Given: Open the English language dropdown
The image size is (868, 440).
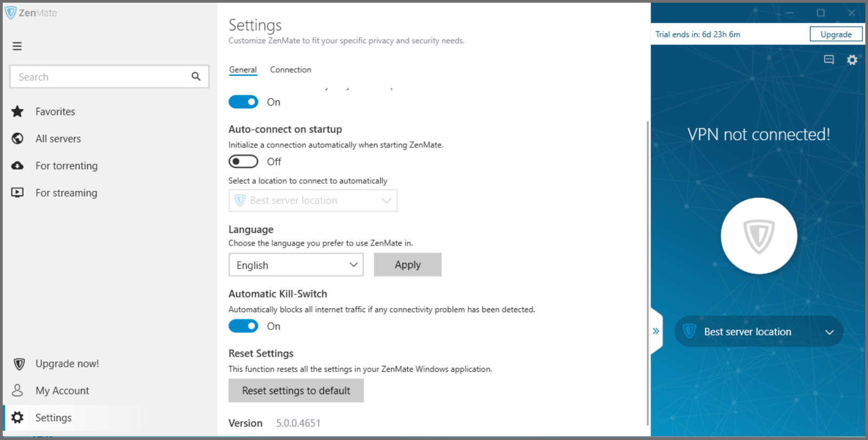Looking at the screenshot, I should (x=296, y=265).
